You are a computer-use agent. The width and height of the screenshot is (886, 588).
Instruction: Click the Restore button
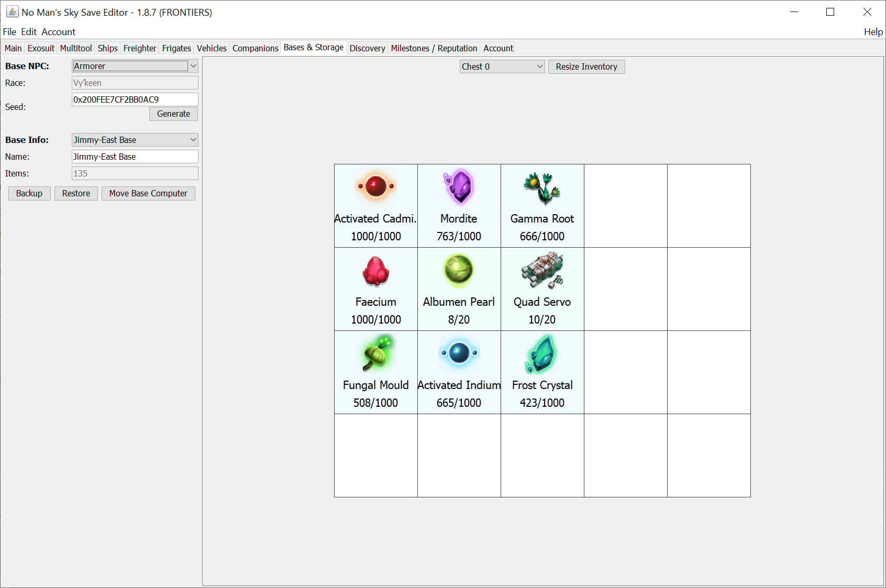coord(76,193)
